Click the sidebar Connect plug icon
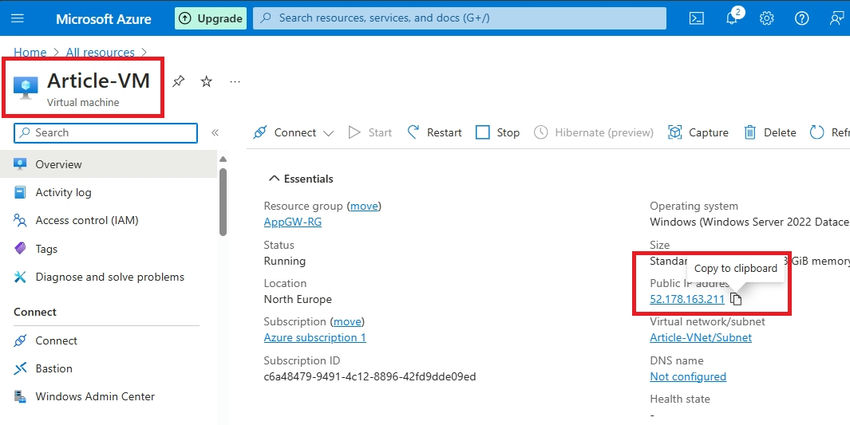 click(20, 340)
